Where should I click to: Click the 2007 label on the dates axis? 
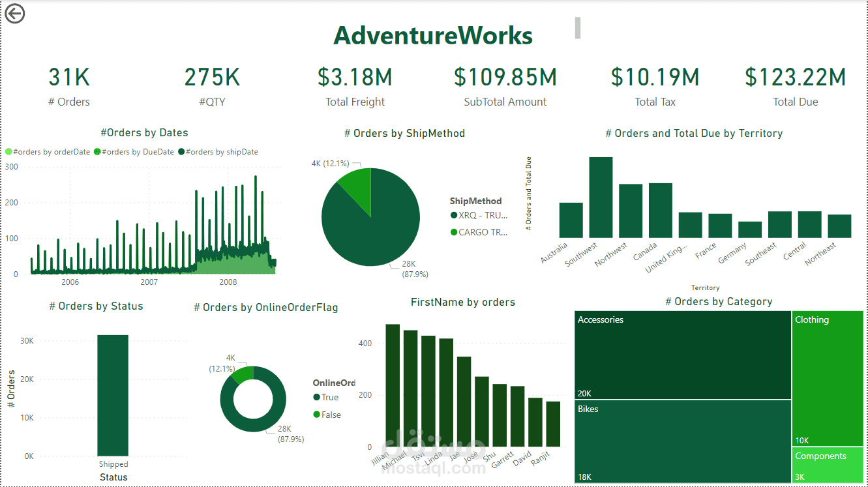pos(149,282)
